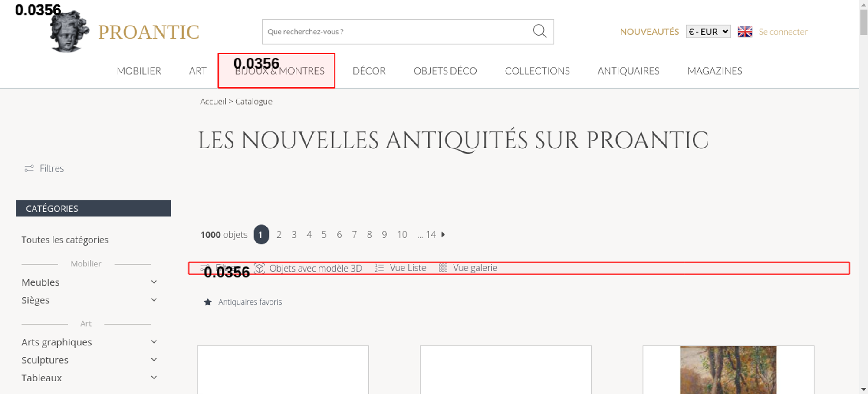This screenshot has height=394, width=868.
Task: Go to next page arrow in pagination
Action: point(443,235)
